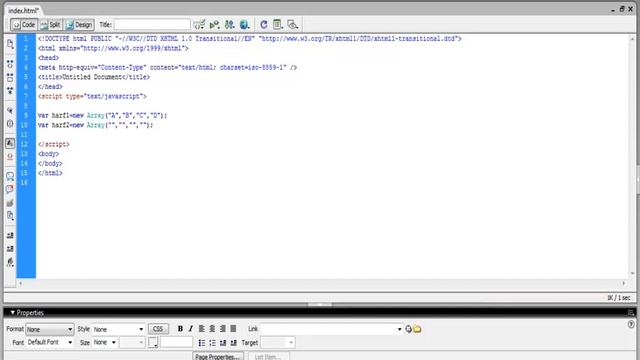
Task: Click the Text indent icon in Properties
Action: point(233,343)
